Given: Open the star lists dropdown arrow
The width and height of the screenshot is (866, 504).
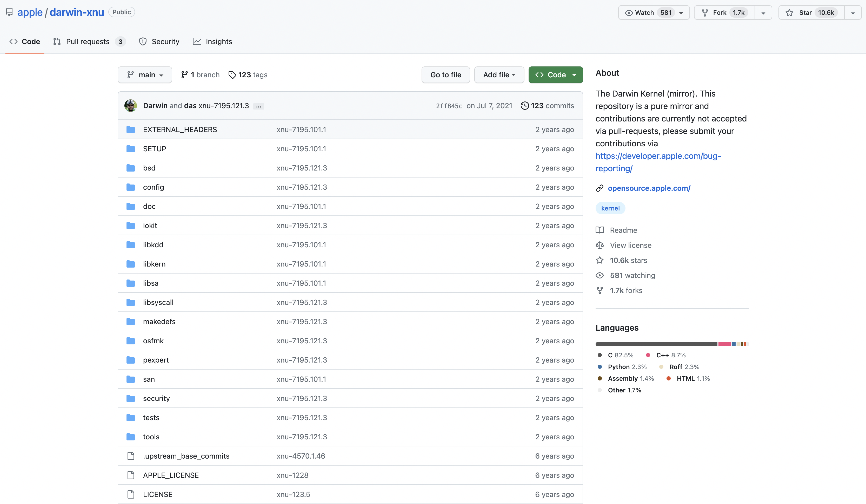Looking at the screenshot, I should tap(852, 13).
